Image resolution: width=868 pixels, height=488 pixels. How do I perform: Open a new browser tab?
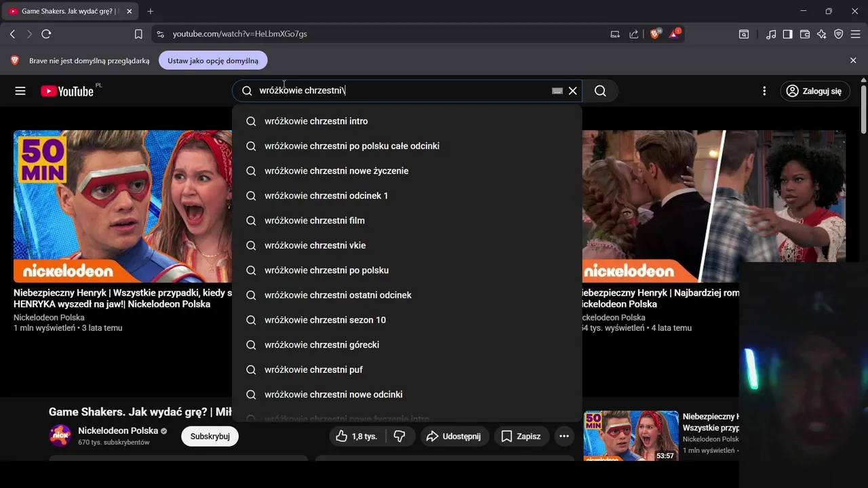[151, 12]
